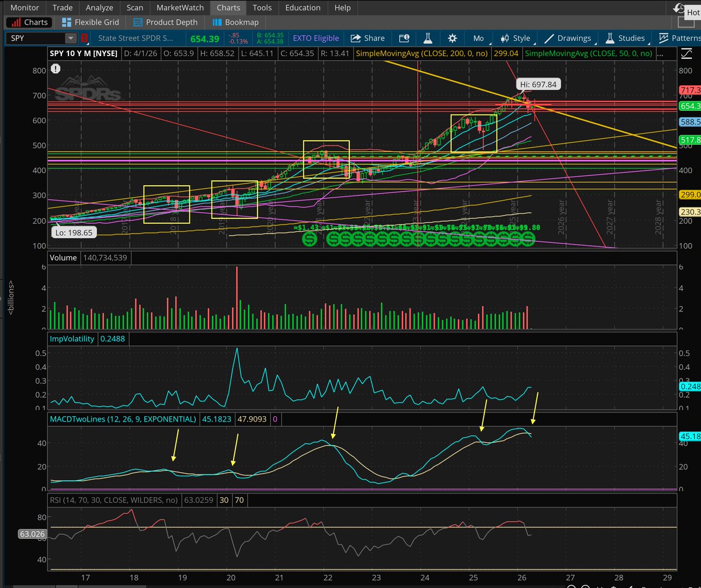
Task: Click the chart info card icon
Action: (404, 38)
